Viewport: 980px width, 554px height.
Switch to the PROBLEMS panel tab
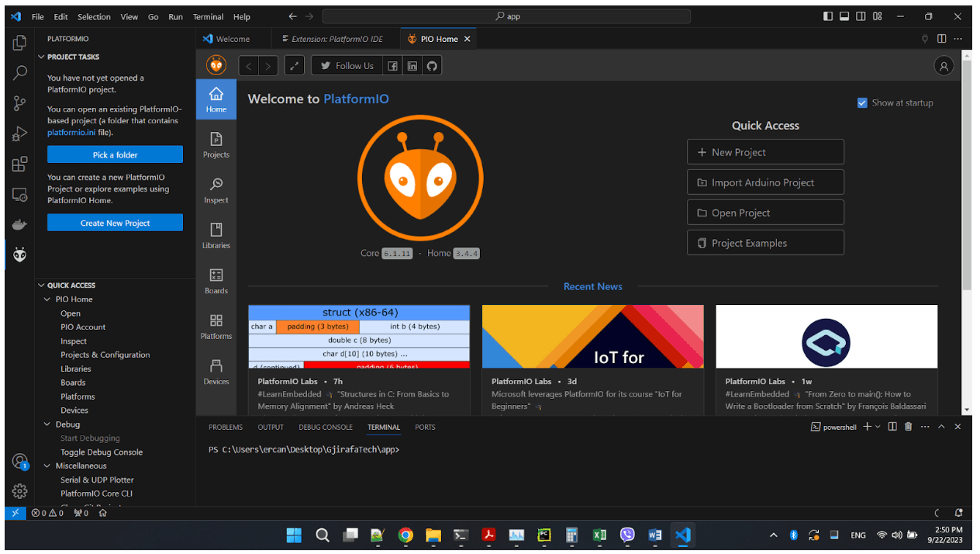pos(226,427)
